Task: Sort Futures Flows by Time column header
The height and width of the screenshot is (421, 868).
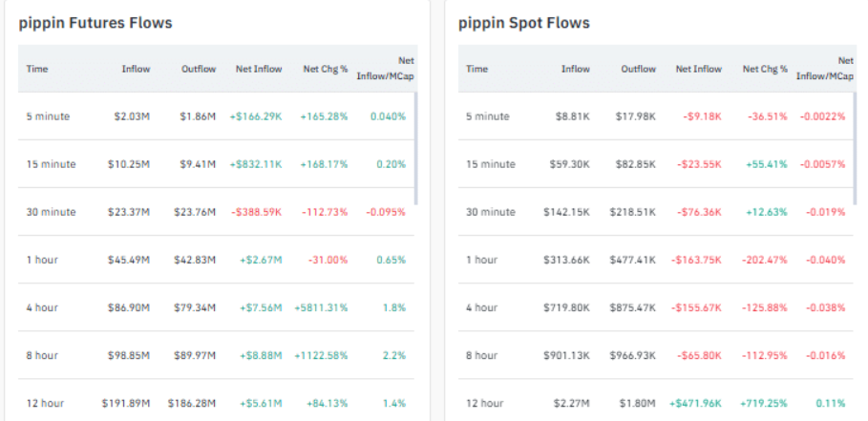Action: click(37, 69)
